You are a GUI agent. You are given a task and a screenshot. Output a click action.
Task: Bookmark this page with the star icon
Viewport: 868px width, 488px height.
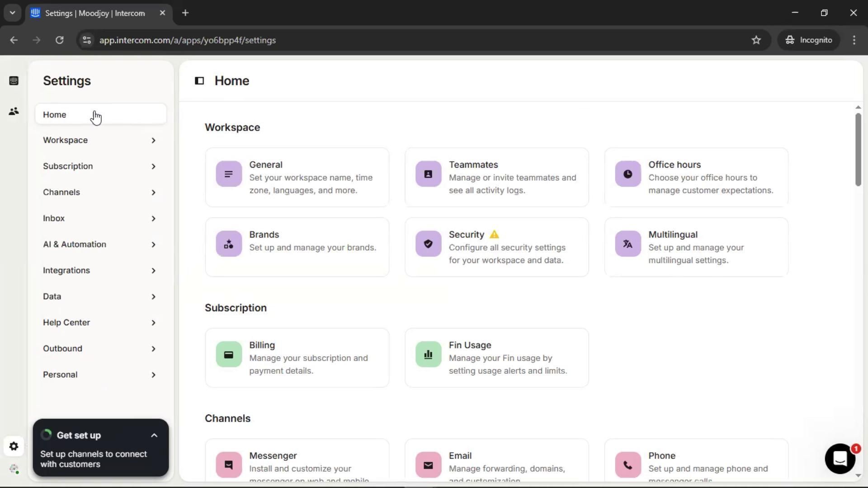coord(756,40)
